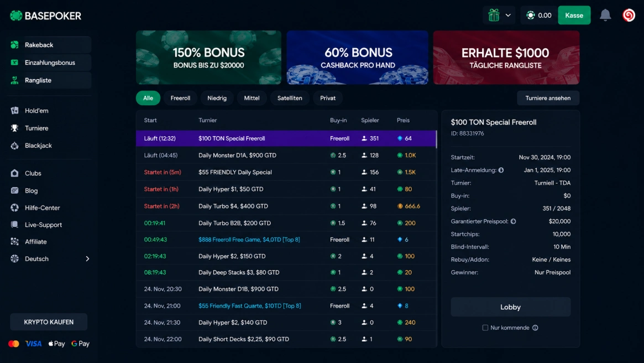The image size is (644, 363).
Task: Open the 60% Bonus cashback banner
Action: (x=357, y=58)
